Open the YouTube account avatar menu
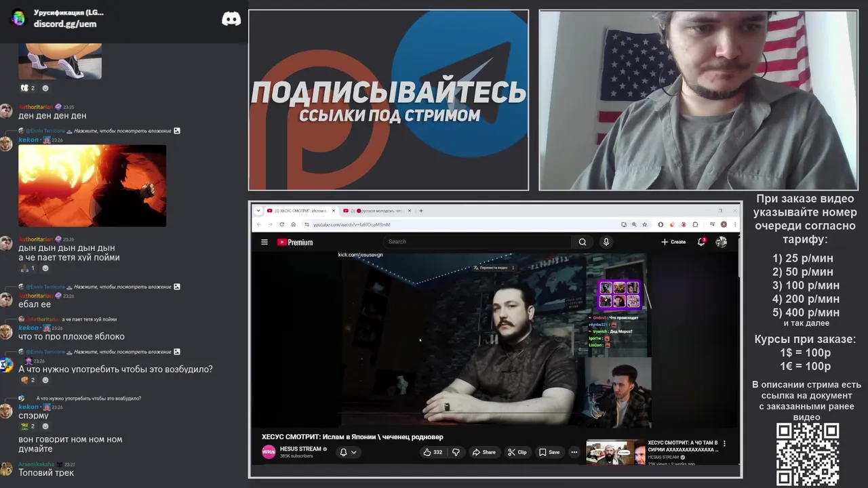Screen dimensions: 868x488 tap(722, 242)
